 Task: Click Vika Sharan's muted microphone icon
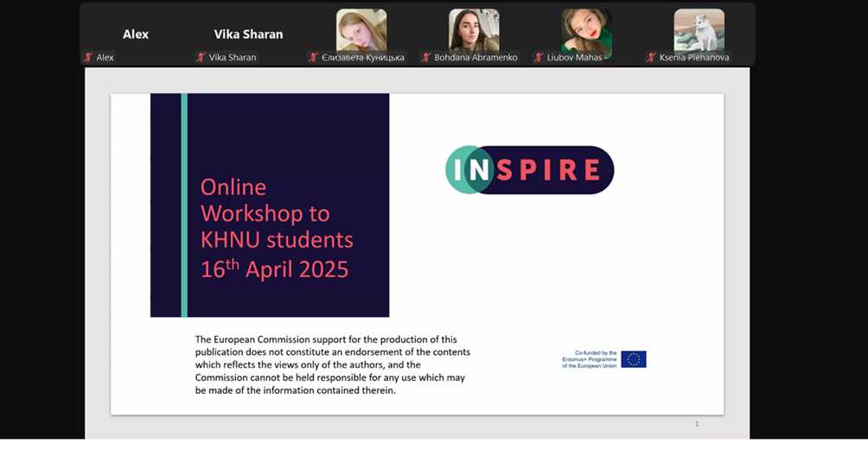[x=201, y=58]
